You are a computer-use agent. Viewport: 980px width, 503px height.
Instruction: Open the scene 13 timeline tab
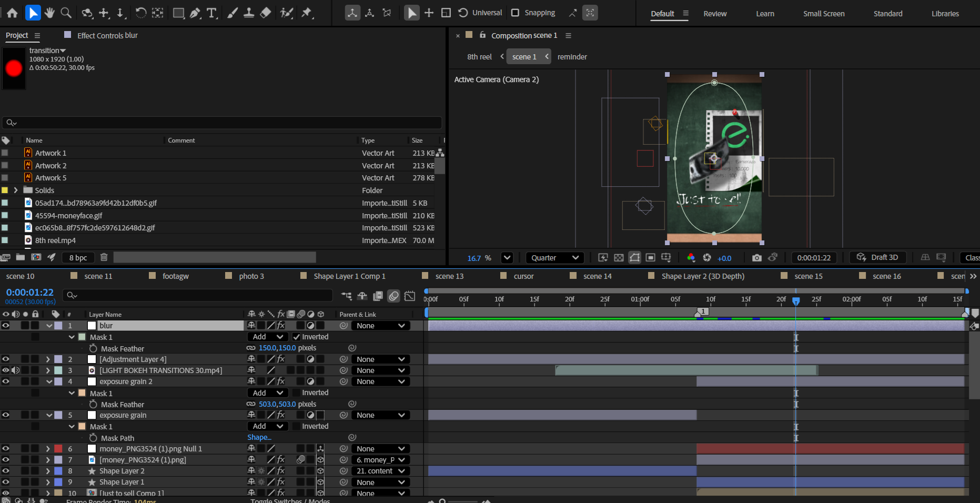click(449, 276)
